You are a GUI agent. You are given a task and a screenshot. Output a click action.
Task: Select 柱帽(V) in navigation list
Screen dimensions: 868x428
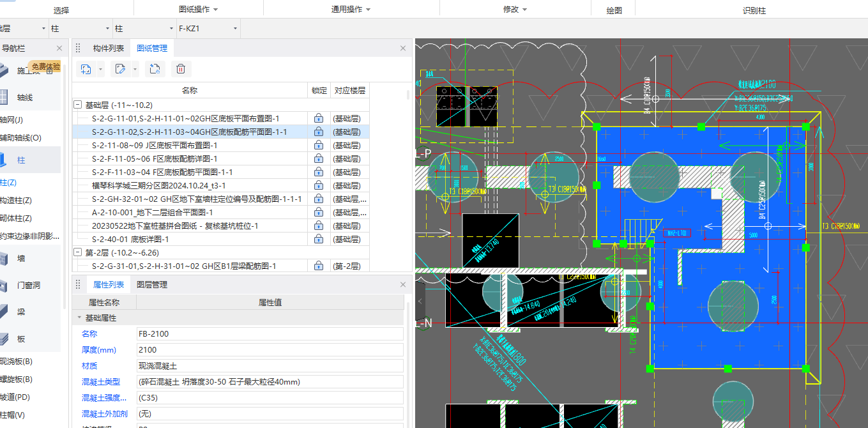click(13, 415)
